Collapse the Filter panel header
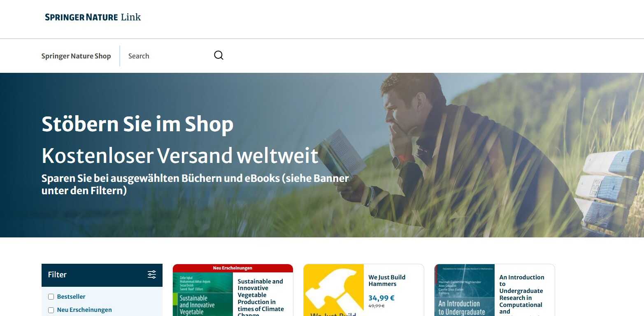 (x=102, y=275)
